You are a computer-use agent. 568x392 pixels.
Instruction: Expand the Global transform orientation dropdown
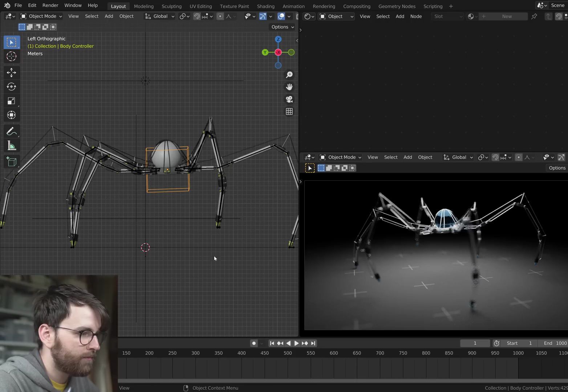[x=160, y=16]
